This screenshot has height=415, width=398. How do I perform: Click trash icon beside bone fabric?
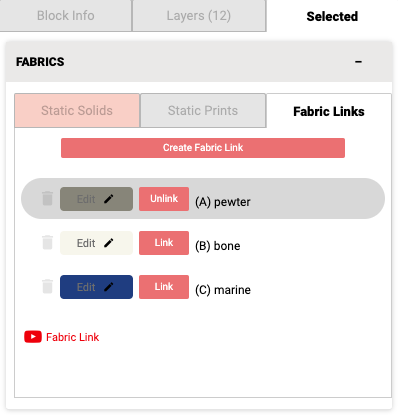click(47, 243)
